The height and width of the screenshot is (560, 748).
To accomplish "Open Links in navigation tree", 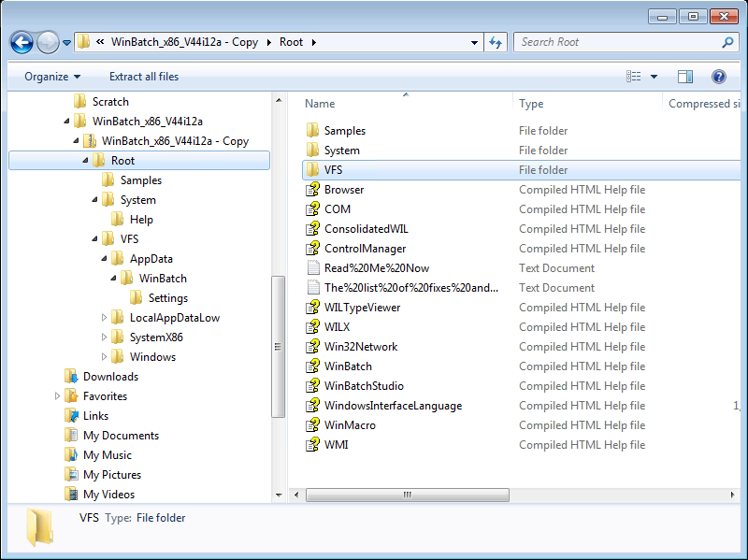I will [86, 416].
